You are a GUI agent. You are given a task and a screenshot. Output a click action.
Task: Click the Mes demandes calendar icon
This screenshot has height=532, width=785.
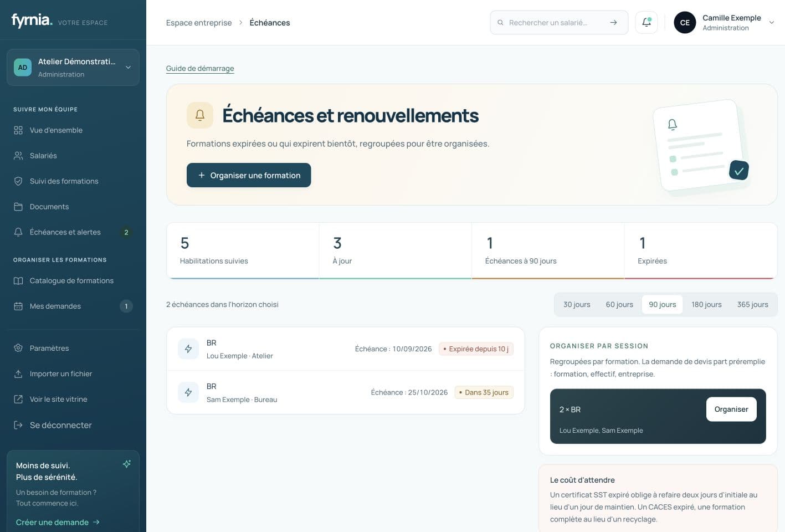pos(18,306)
